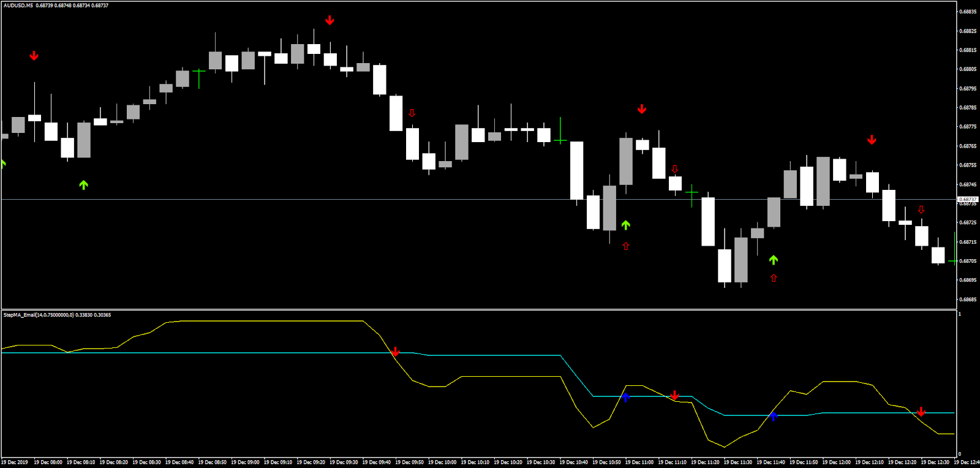Select the red sell arrow above the 08:00 candle

(x=34, y=56)
